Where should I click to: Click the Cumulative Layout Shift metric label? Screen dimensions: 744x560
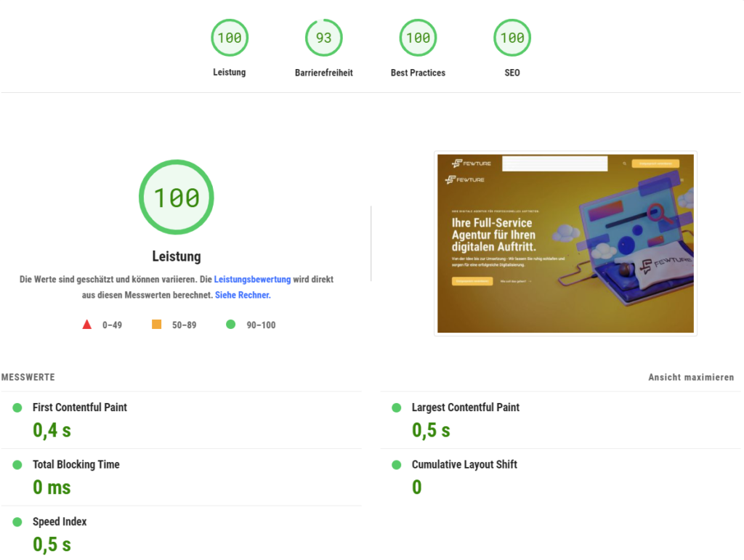pos(464,464)
